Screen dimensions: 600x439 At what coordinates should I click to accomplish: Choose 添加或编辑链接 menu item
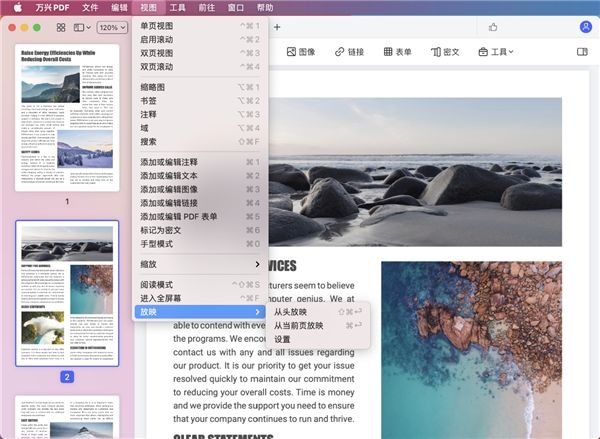200,203
